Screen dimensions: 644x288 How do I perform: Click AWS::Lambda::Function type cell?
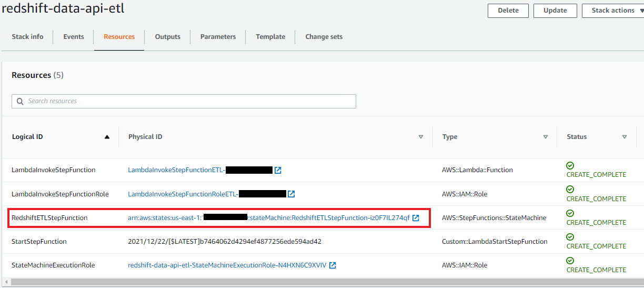pyautogui.click(x=478, y=170)
